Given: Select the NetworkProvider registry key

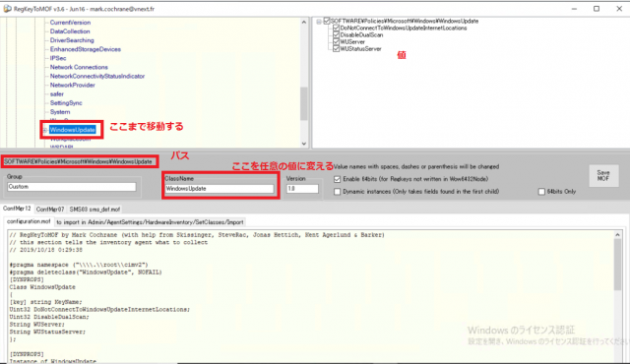Looking at the screenshot, I should coord(72,85).
